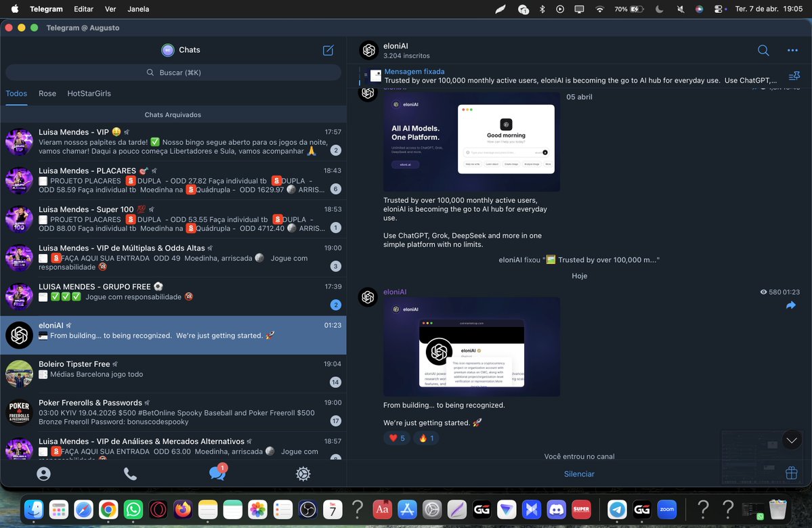812x528 pixels.
Task: Select the Rose chat folder tab
Action: tap(47, 93)
